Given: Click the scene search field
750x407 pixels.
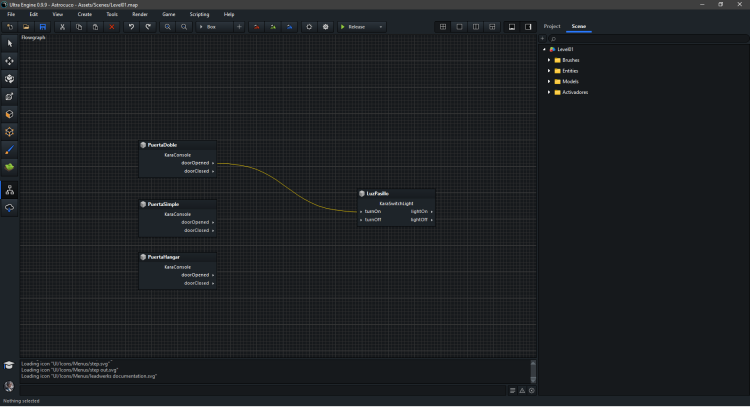Looking at the screenshot, I should 640,38.
